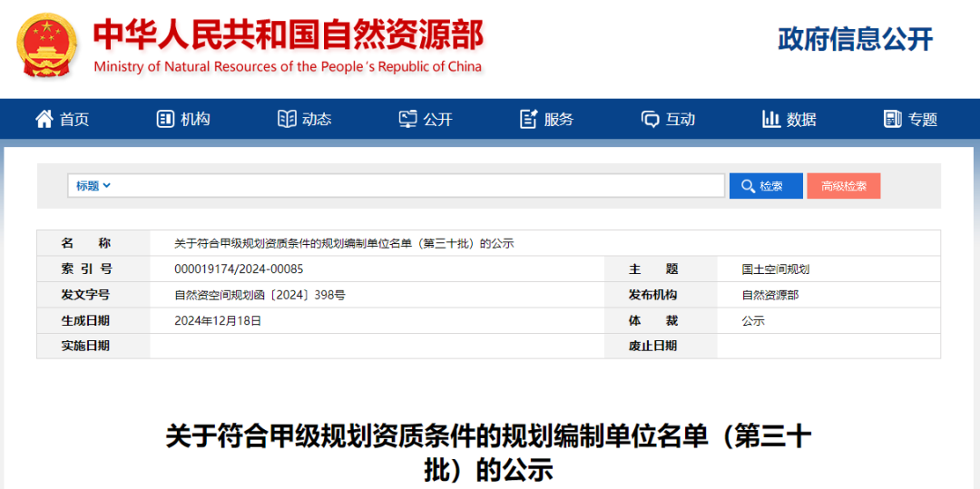This screenshot has width=980, height=489.
Task: Click the 互动 chat bubble icon
Action: point(650,119)
